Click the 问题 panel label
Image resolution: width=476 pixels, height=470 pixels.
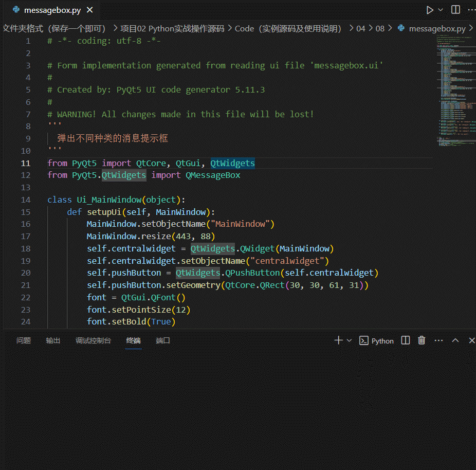(23, 340)
